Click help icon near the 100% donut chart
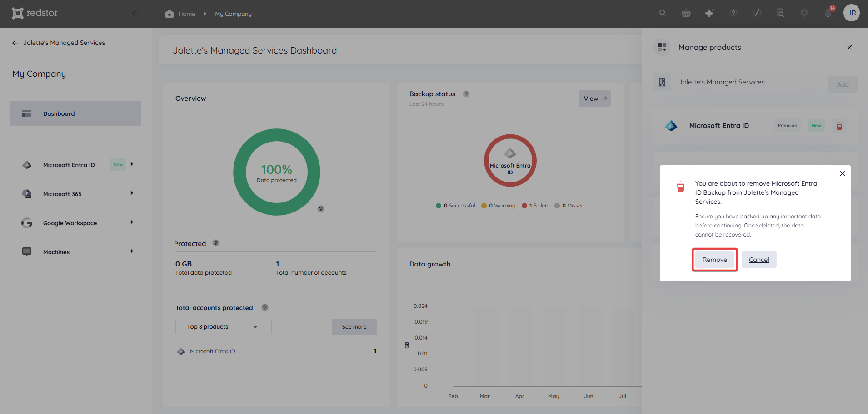868x414 pixels. [x=321, y=209]
